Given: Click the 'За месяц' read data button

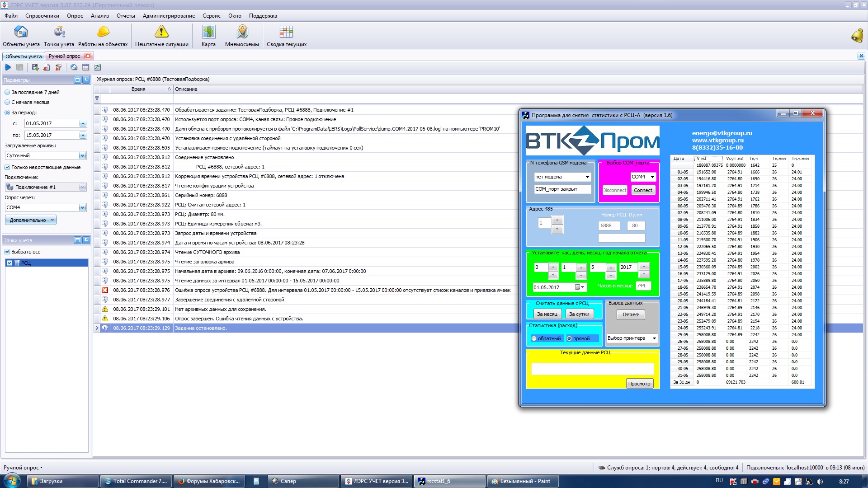Looking at the screenshot, I should pyautogui.click(x=547, y=314).
